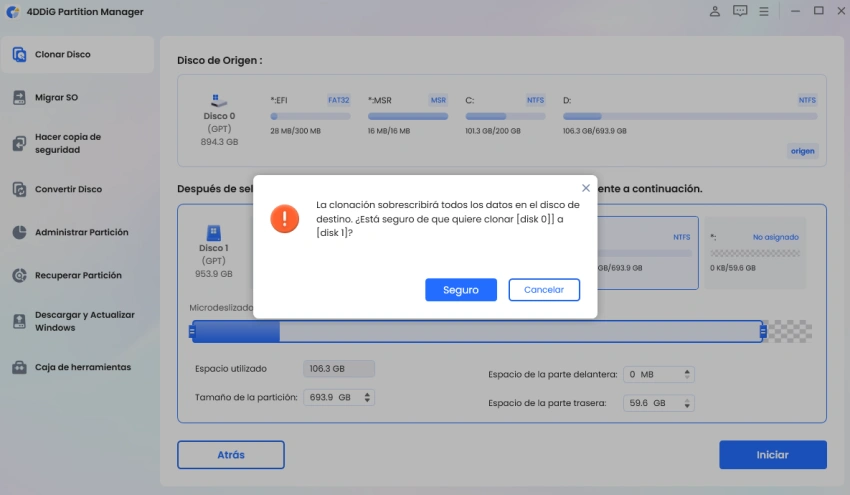Click the Recuperar Partición sidebar icon
The image size is (850, 495).
coord(20,275)
